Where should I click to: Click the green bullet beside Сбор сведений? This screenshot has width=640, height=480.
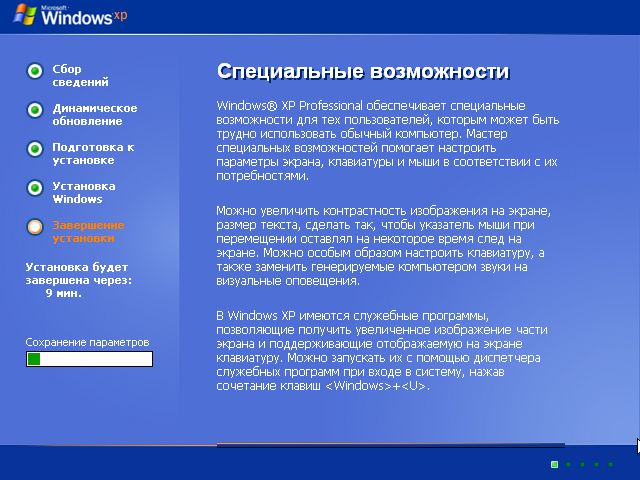click(x=35, y=70)
